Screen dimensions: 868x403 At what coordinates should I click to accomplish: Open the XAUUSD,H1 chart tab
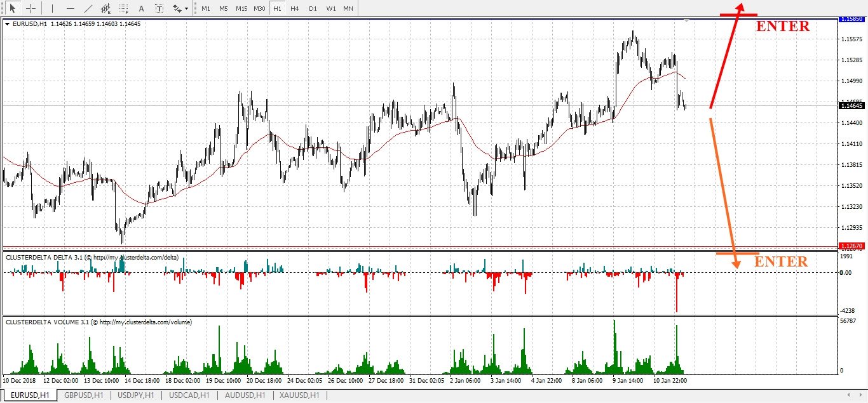299,395
